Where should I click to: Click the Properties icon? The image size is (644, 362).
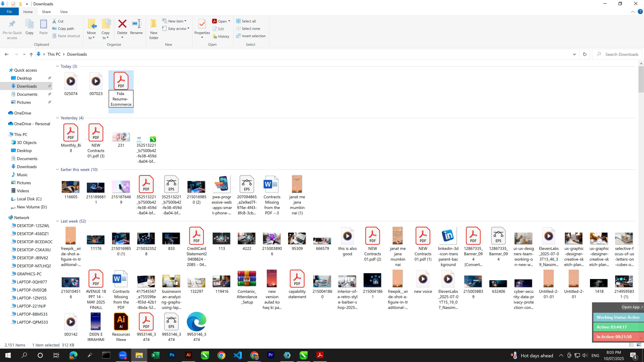202,24
